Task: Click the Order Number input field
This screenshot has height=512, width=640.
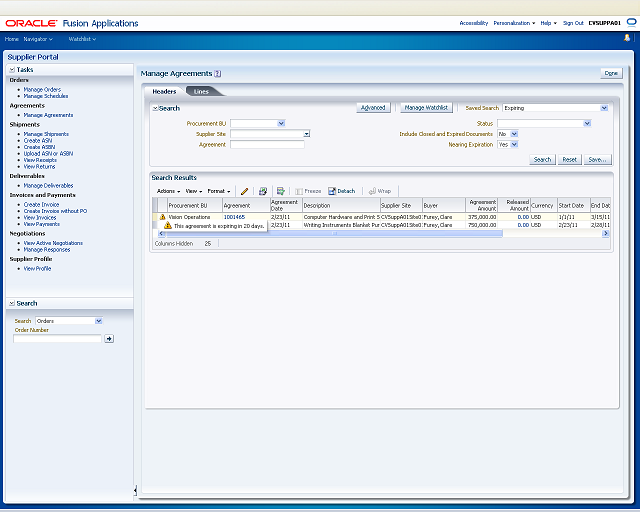Action: pos(57,338)
